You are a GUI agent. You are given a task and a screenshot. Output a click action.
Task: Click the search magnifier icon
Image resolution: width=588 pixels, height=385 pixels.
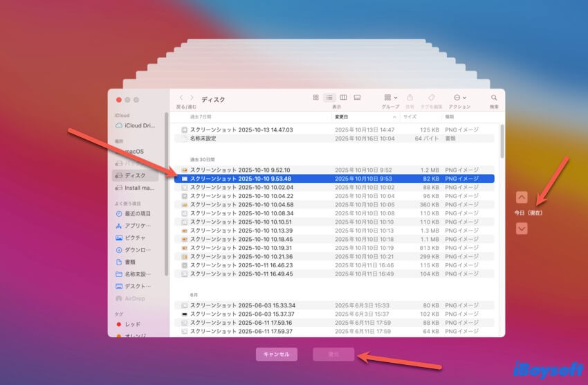coord(494,98)
